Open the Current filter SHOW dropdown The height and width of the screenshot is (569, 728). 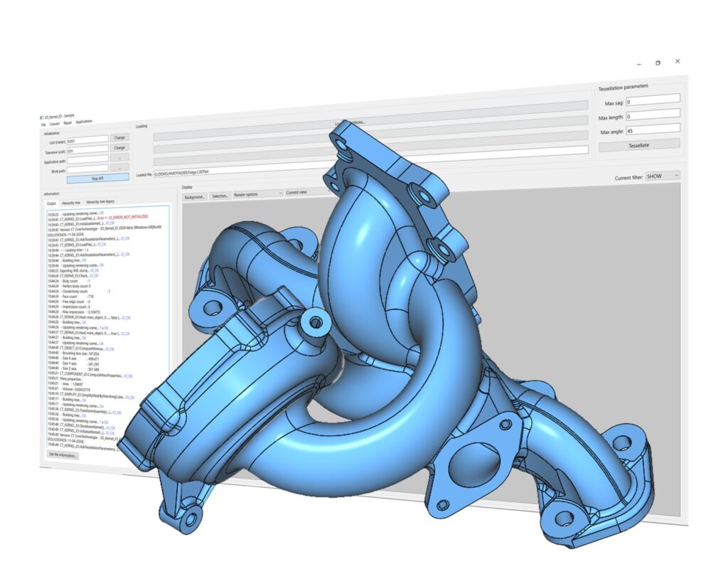click(x=663, y=175)
